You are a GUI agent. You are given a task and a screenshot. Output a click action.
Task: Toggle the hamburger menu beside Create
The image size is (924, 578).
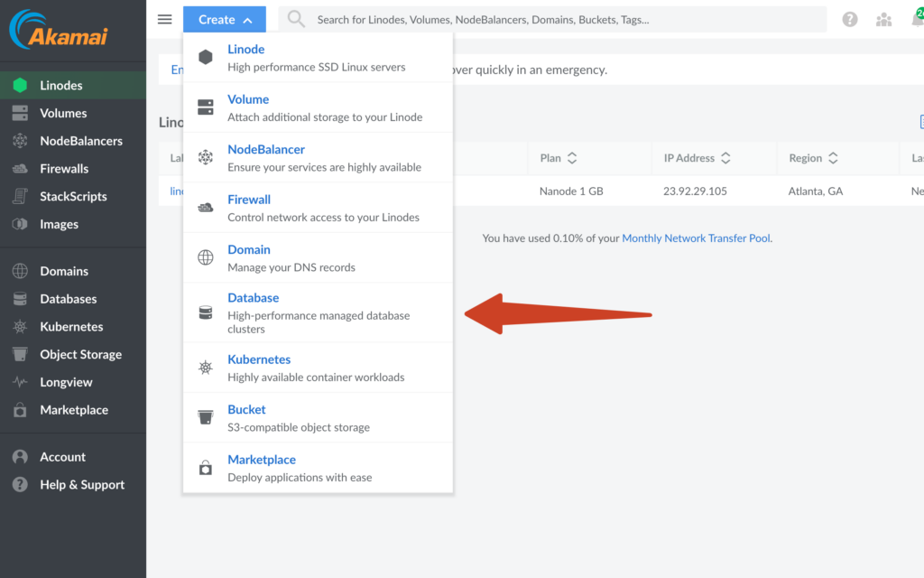tap(164, 19)
